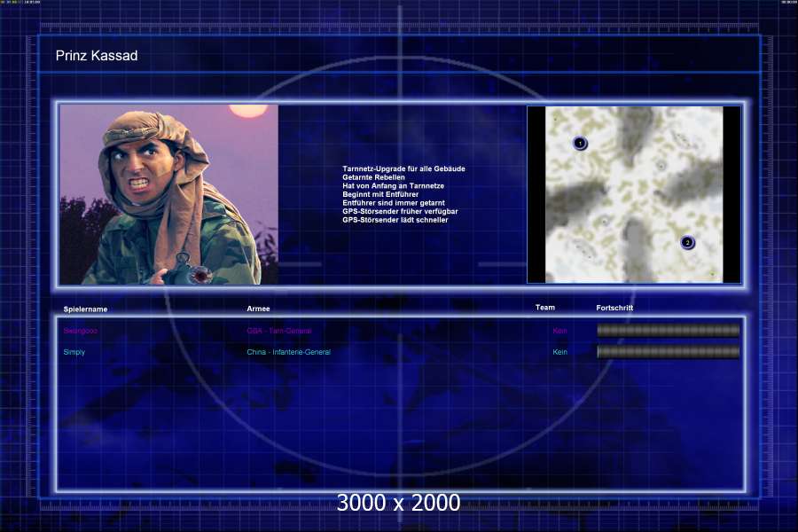The height and width of the screenshot is (532, 798).
Task: Click the Prinz Kassad general portrait
Action: click(169, 194)
